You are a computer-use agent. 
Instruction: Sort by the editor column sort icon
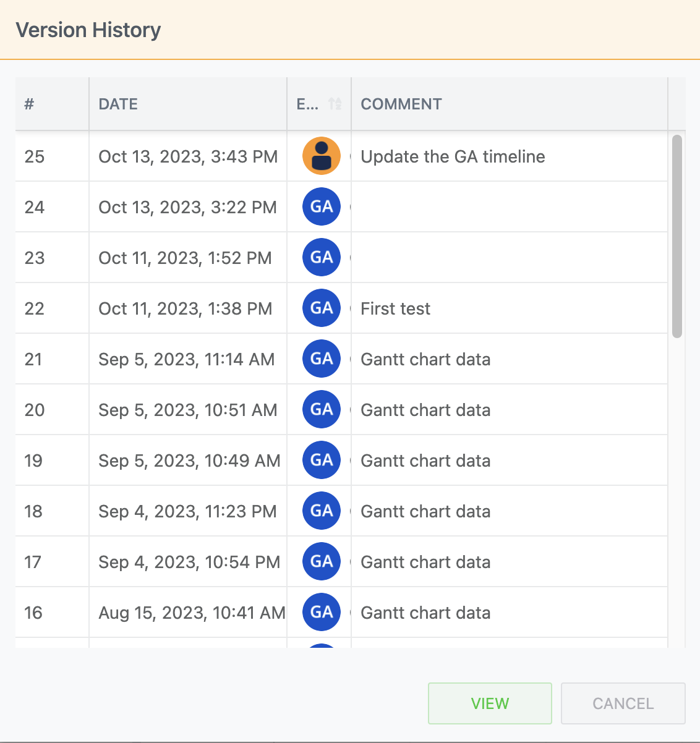pos(335,104)
